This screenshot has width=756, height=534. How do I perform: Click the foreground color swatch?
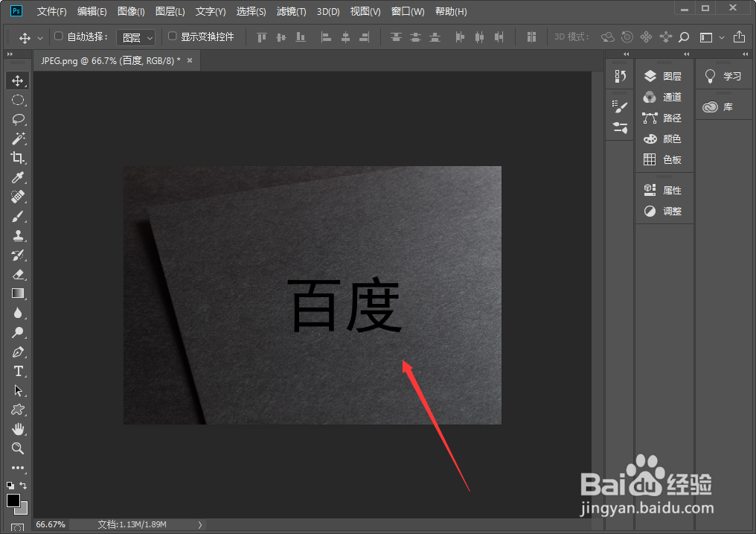coord(13,500)
